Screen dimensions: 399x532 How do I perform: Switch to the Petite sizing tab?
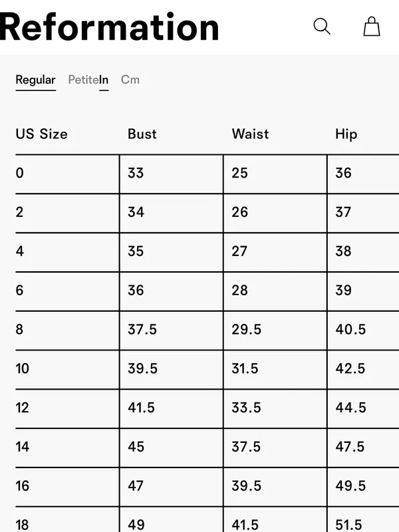pyautogui.click(x=84, y=80)
